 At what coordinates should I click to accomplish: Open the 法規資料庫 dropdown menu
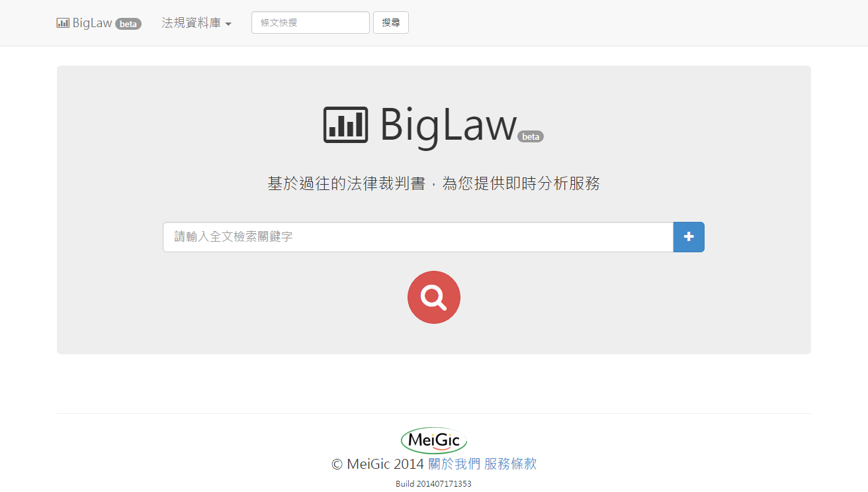coord(196,23)
